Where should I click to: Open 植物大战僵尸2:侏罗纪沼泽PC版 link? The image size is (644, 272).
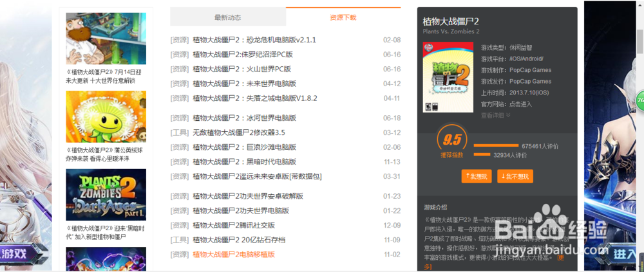coord(243,54)
